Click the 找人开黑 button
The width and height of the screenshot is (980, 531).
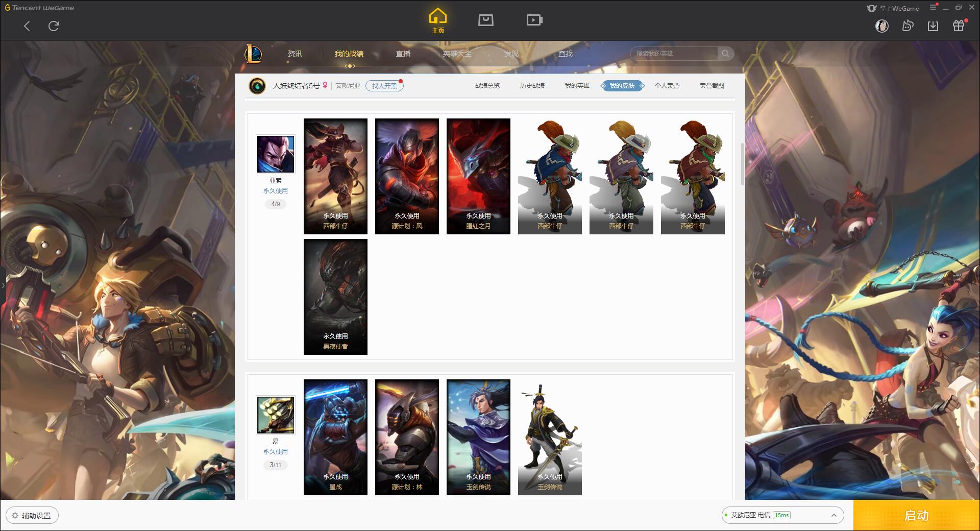384,86
